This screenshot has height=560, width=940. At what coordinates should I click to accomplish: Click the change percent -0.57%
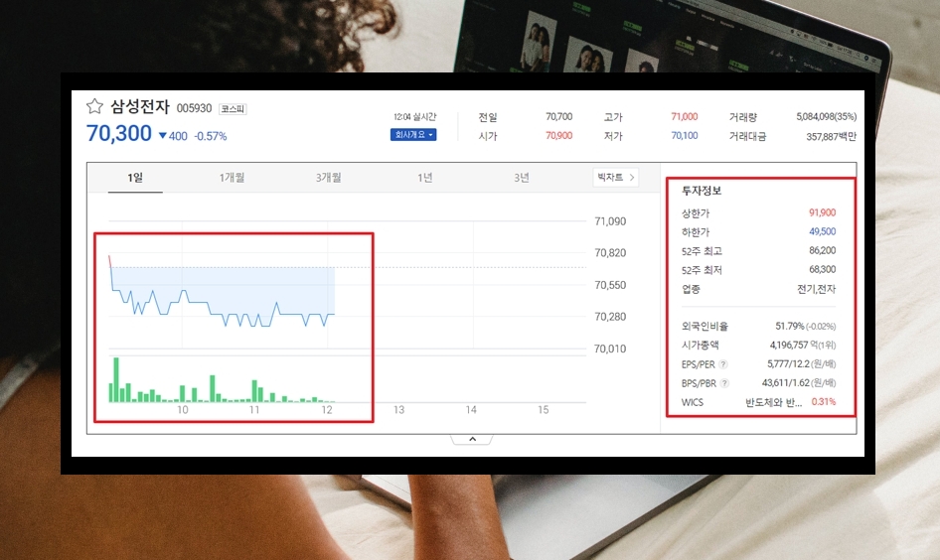pos(211,137)
